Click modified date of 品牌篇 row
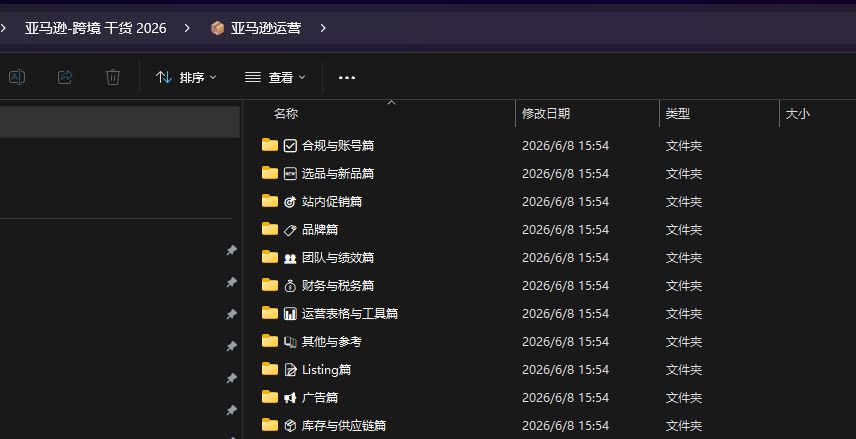Screen dimensions: 856x439 pos(565,230)
